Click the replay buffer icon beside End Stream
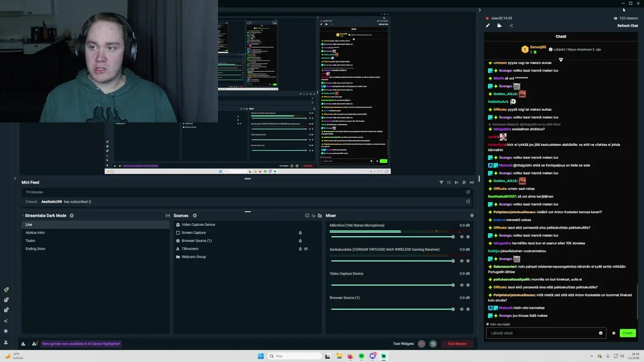The image size is (644, 362). pos(433,344)
